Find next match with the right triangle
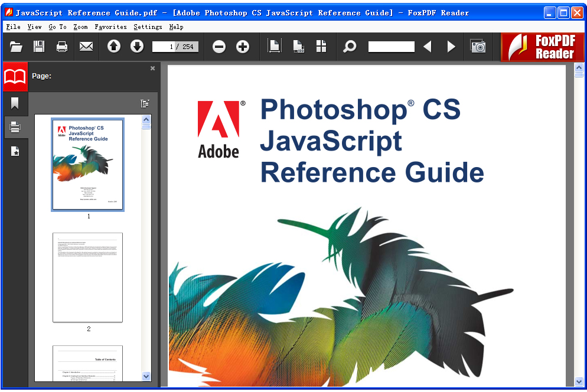This screenshot has height=392, width=587. coord(451,47)
